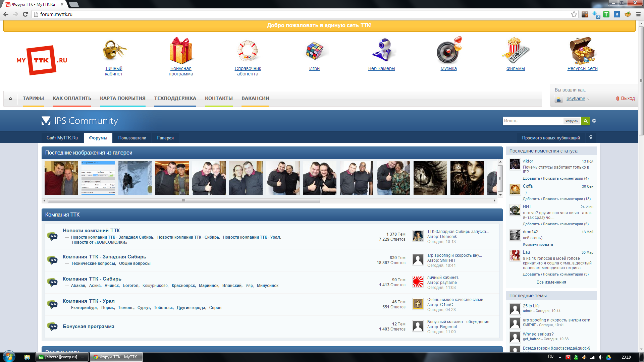
Task: Show hidden tray icons arrow
Action: click(560, 357)
